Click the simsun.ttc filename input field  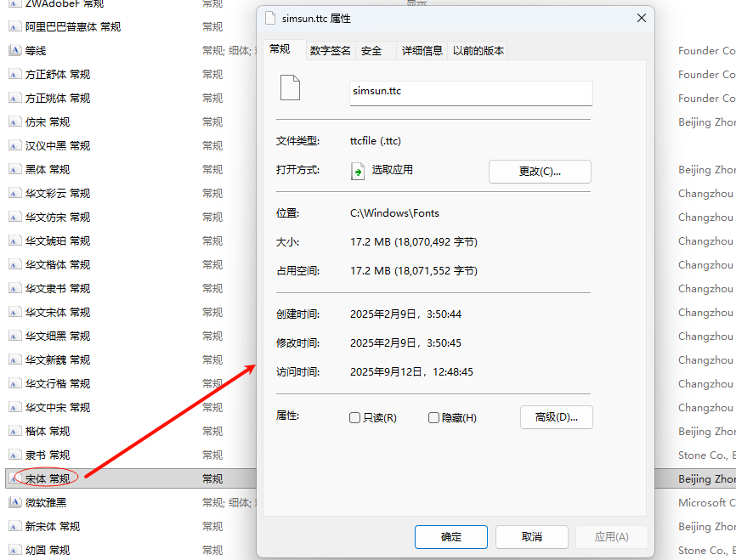(471, 92)
